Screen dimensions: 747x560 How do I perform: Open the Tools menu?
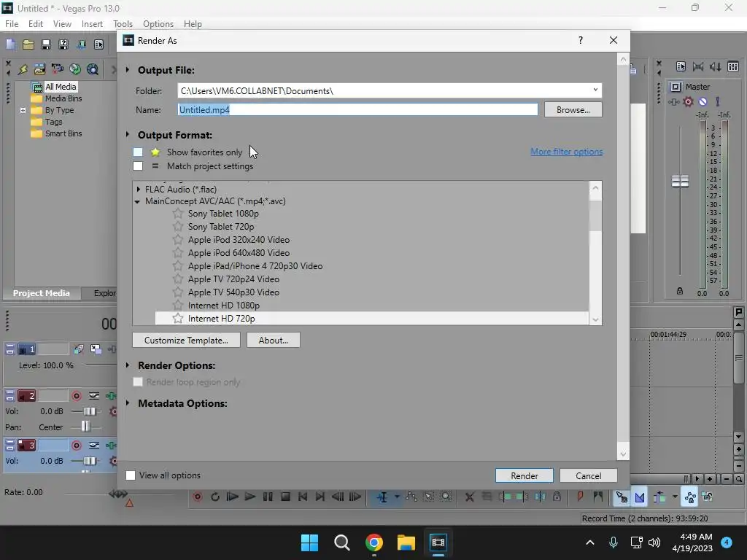tap(123, 24)
